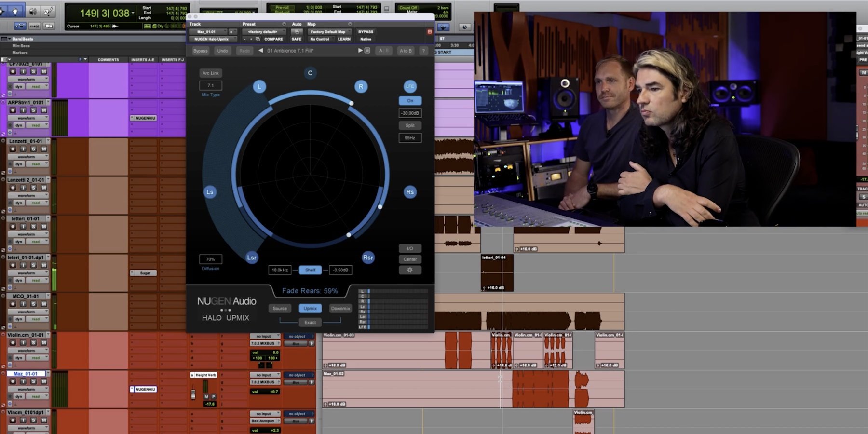Select the Scrubber speaker tool
This screenshot has width=868, height=434.
(32, 11)
